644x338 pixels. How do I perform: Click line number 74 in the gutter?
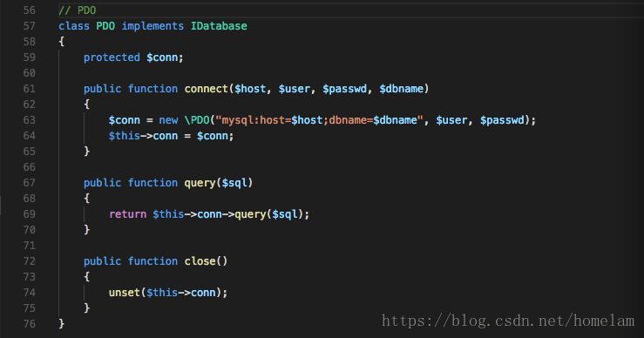29,293
